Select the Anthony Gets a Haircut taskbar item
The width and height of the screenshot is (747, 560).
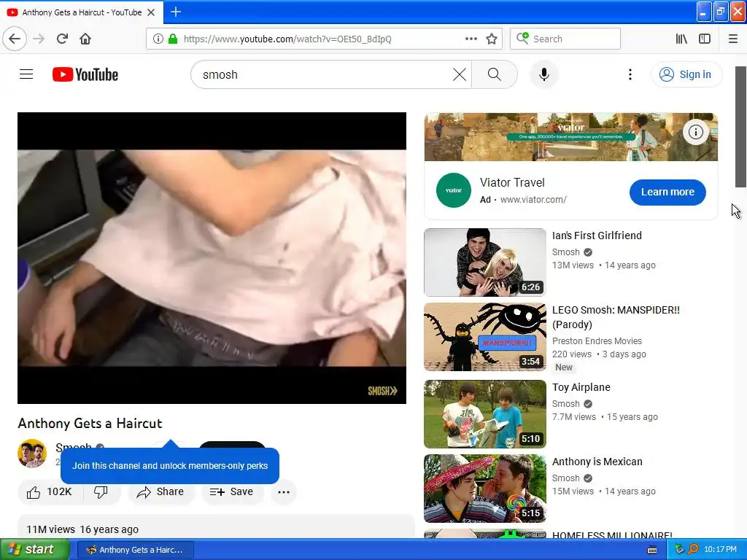[x=135, y=550]
